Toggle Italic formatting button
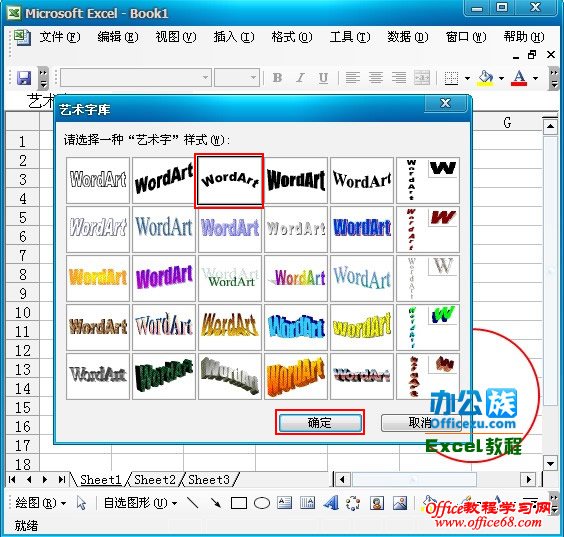Image resolution: width=564 pixels, height=537 pixels. [300, 78]
